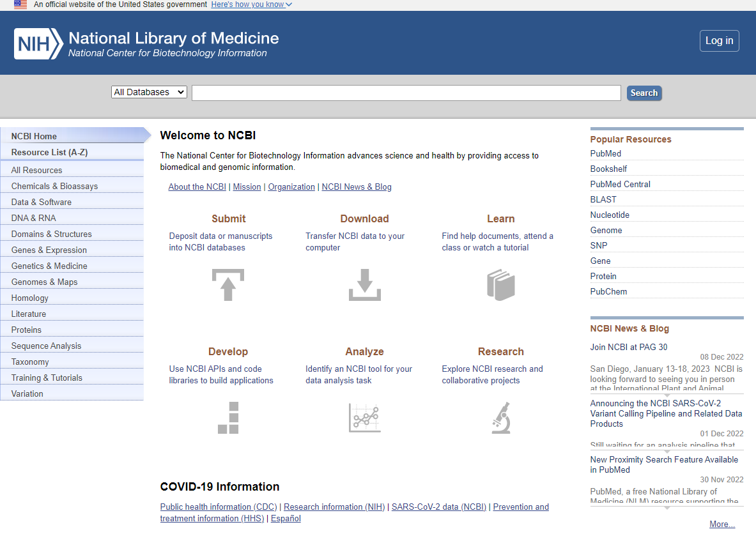Follow the Mission link

pyautogui.click(x=247, y=187)
